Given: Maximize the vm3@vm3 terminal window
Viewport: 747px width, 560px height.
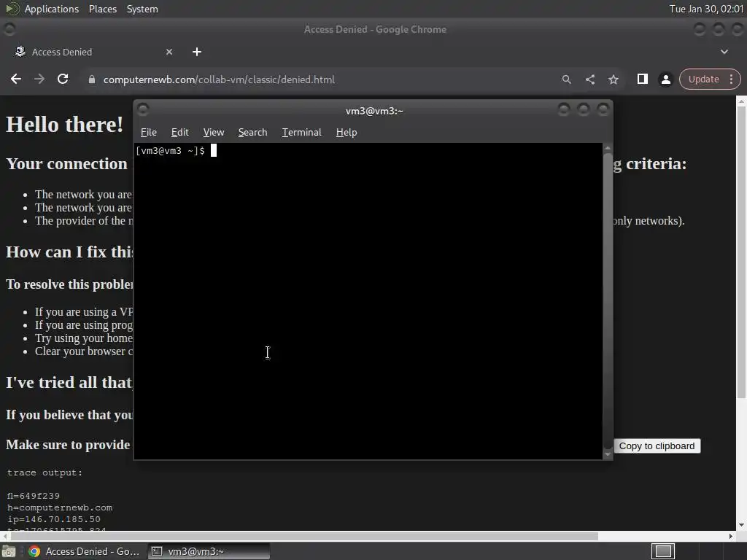Looking at the screenshot, I should (x=584, y=110).
